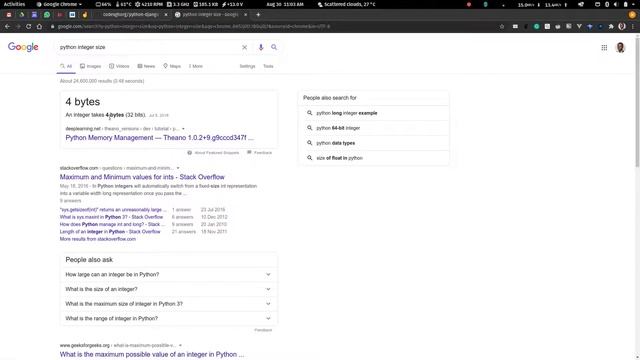Start voice search with the microphone icon
The height and width of the screenshot is (360, 640).
coord(260,47)
